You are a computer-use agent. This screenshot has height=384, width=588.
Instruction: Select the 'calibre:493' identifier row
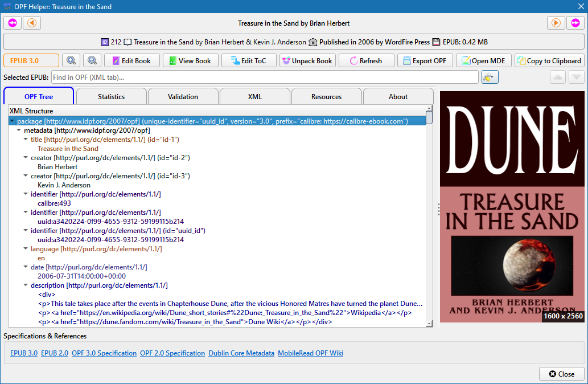click(54, 203)
